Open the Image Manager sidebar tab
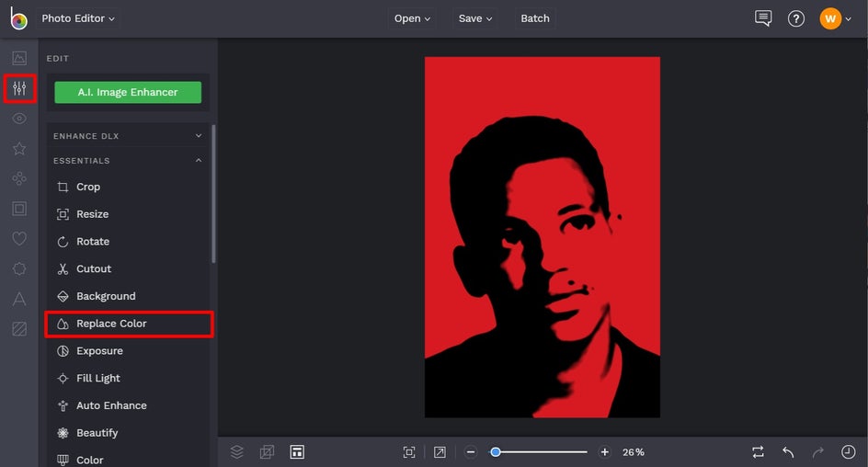Image resolution: width=868 pixels, height=467 pixels. [19, 58]
